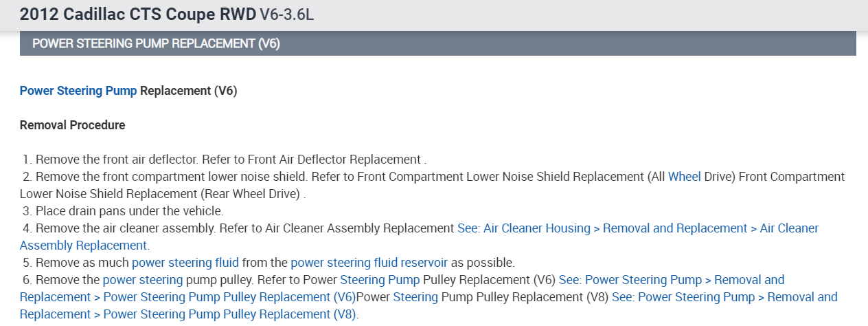Click the blue "Wheel" link in step 2
Image resolution: width=868 pixels, height=326 pixels.
[x=684, y=177]
